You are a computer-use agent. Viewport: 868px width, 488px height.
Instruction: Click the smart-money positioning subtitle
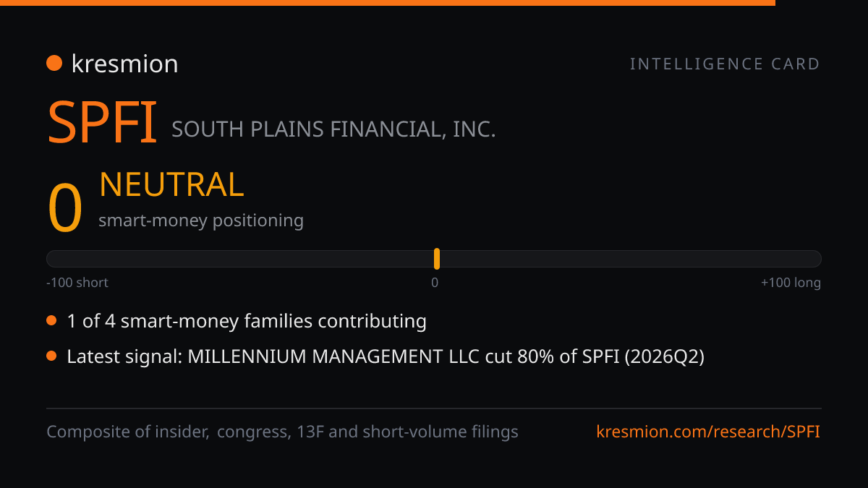(201, 221)
